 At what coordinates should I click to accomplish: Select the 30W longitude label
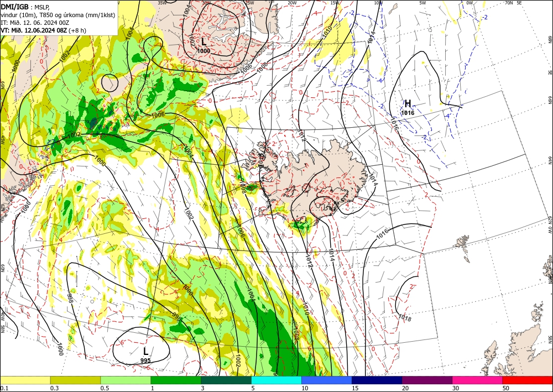tap(206, 3)
